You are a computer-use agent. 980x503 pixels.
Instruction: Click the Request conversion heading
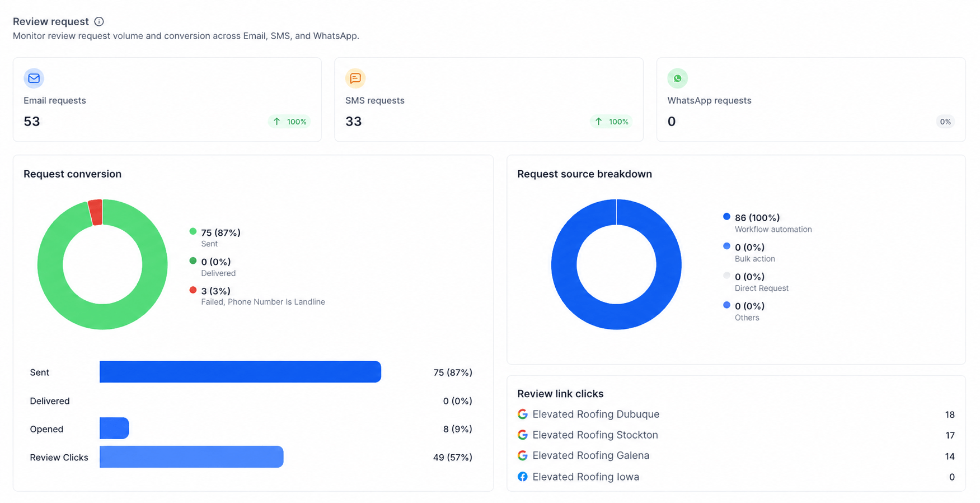73,174
